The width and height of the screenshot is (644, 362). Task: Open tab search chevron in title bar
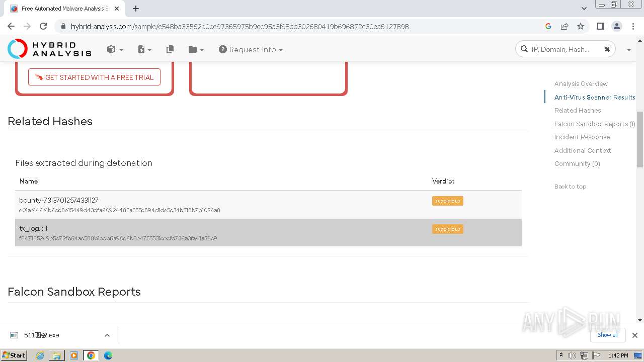584,9
